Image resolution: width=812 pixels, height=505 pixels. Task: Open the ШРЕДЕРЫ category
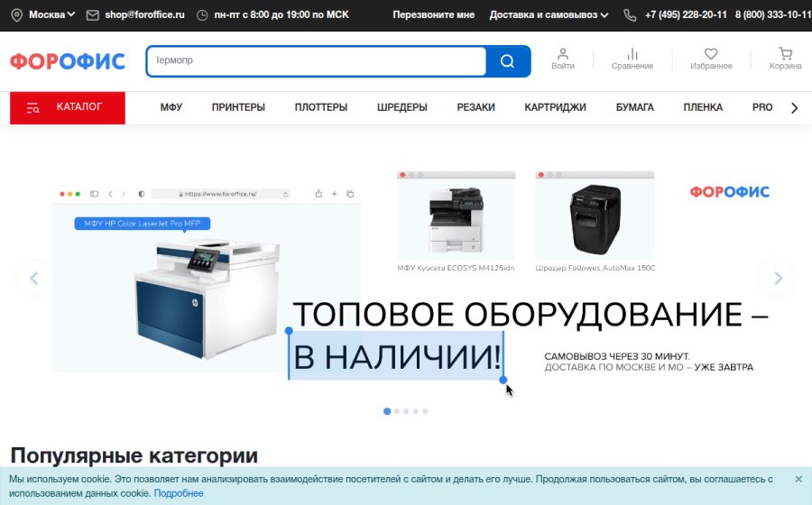tap(401, 107)
